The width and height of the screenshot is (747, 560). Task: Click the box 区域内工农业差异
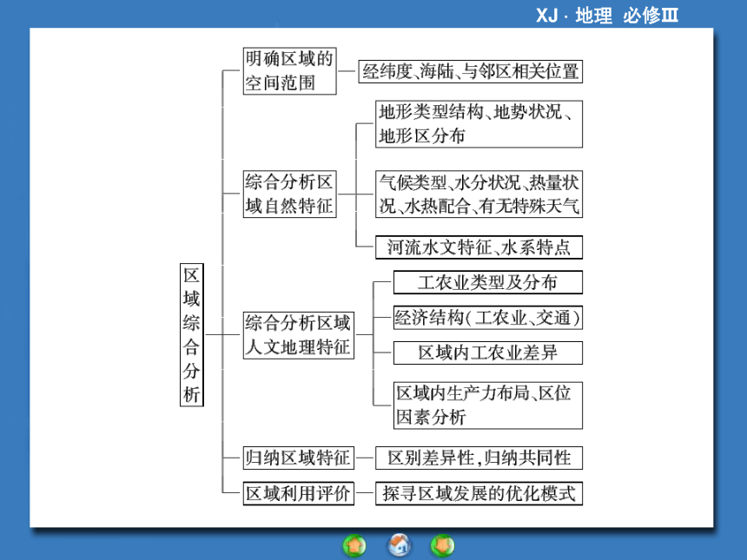pyautogui.click(x=488, y=352)
